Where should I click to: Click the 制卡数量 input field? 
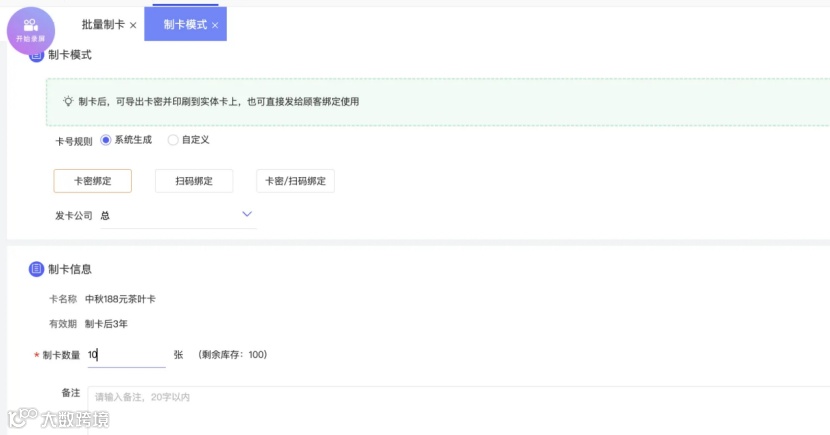point(127,355)
